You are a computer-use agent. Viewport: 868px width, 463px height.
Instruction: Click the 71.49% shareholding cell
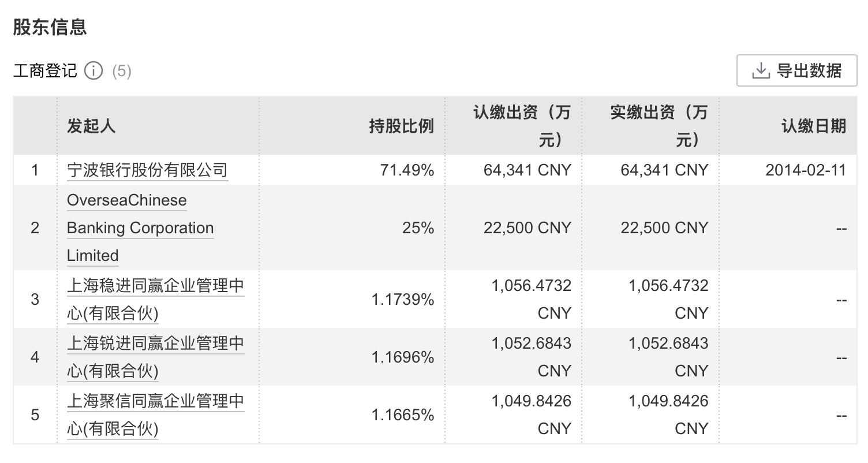point(407,170)
